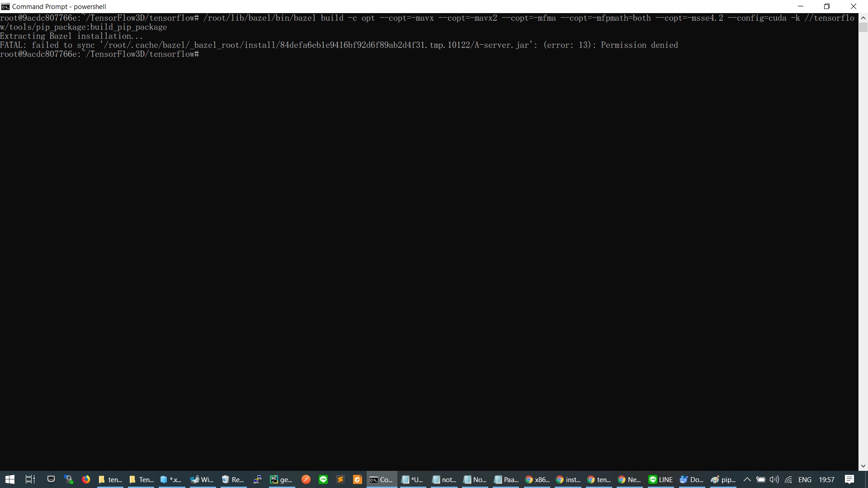Open the tensorflow folder from the taskbar

click(110, 479)
